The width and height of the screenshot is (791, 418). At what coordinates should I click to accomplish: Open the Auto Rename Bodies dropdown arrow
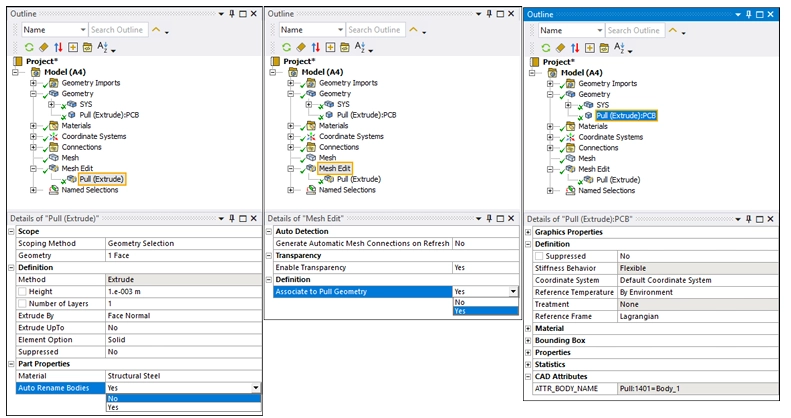(x=255, y=387)
